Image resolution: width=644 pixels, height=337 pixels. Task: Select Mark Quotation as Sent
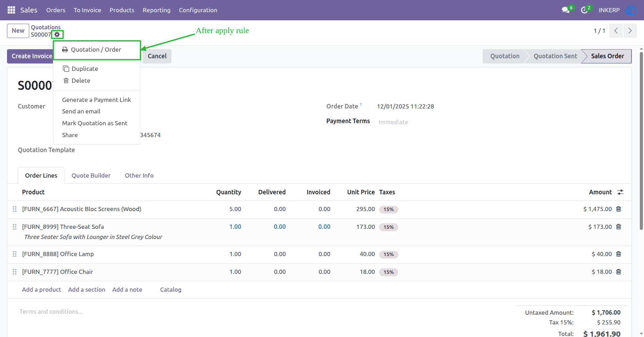[97, 123]
